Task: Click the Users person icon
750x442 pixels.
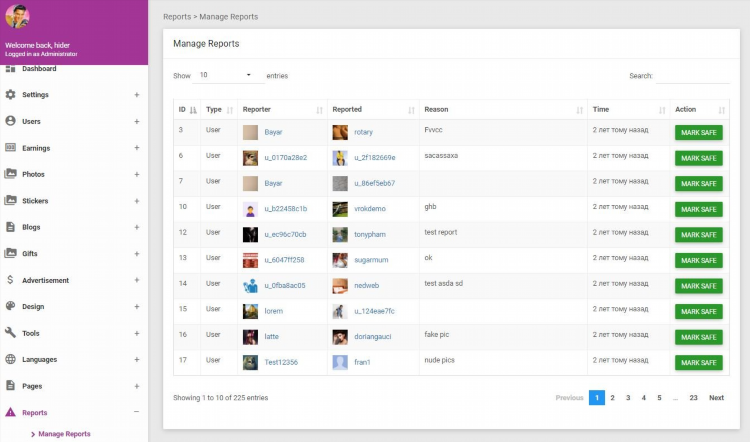Action: pyautogui.click(x=10, y=121)
